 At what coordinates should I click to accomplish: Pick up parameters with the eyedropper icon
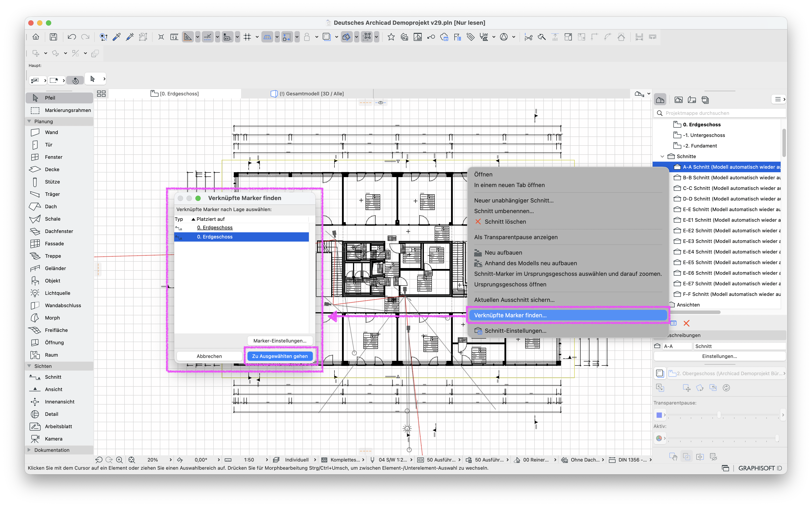[117, 37]
